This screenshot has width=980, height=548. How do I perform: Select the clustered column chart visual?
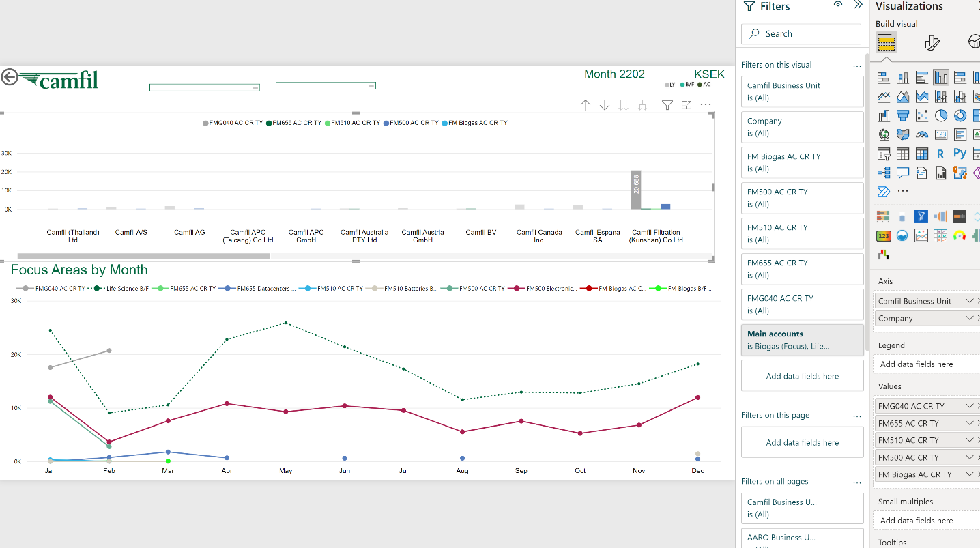[941, 77]
